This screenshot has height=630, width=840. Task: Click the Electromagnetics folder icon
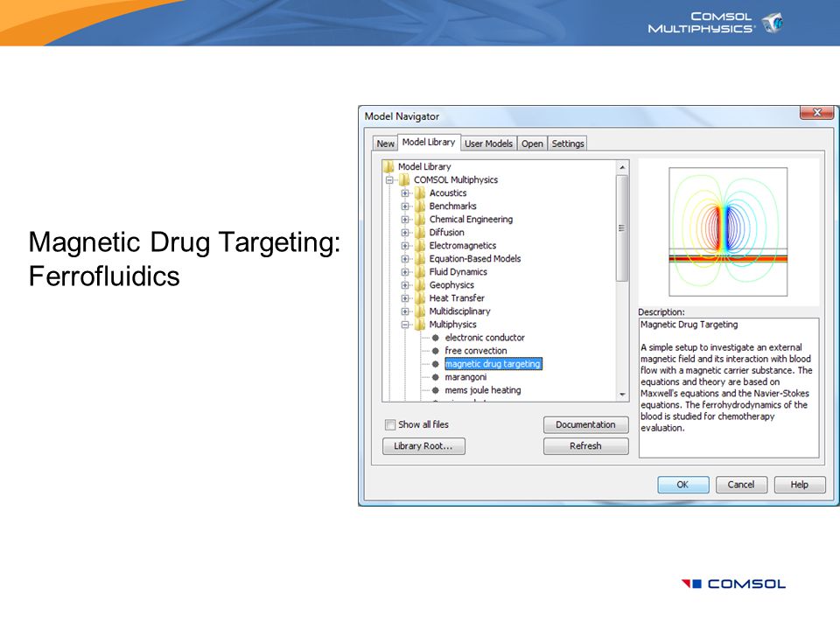click(421, 245)
